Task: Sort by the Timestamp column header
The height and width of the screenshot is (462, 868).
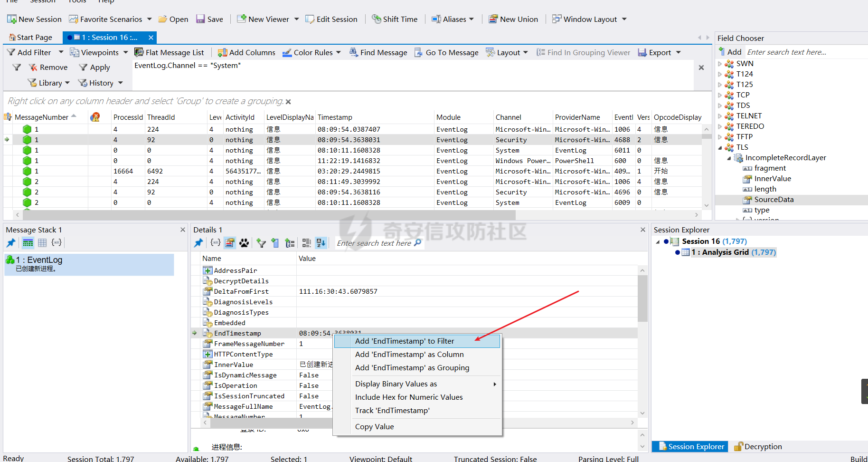Action: tap(335, 117)
